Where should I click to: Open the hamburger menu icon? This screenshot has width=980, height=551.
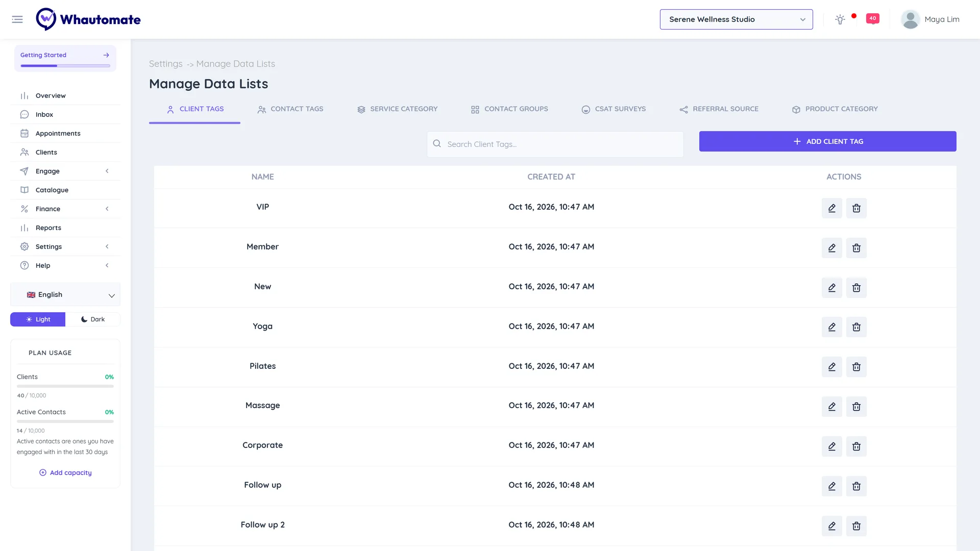click(x=17, y=19)
